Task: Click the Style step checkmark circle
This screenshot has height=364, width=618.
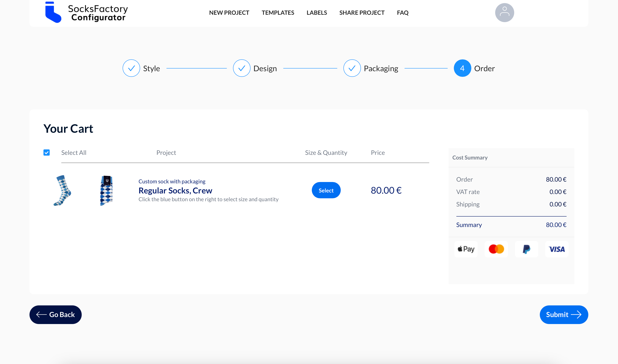Action: click(131, 68)
